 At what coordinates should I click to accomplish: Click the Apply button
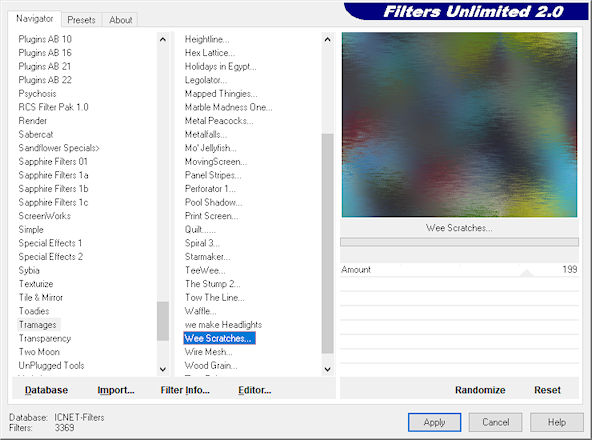pyautogui.click(x=434, y=422)
